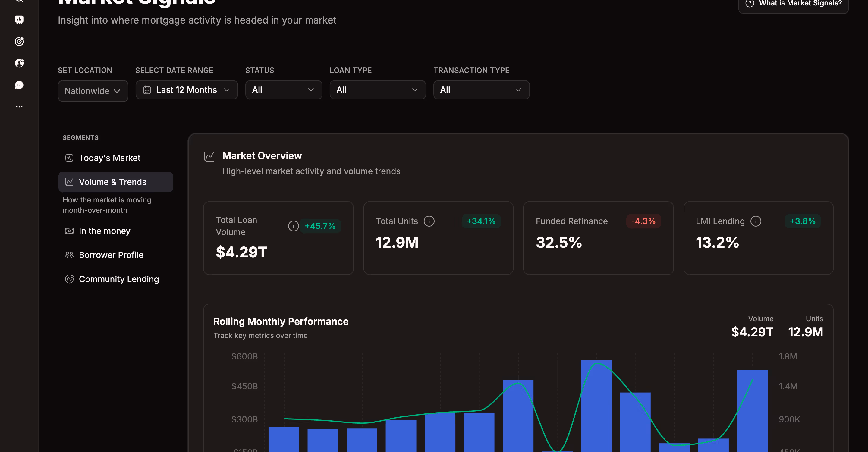Open the presentation board sidebar icon
The height and width of the screenshot is (452, 868).
click(19, 20)
